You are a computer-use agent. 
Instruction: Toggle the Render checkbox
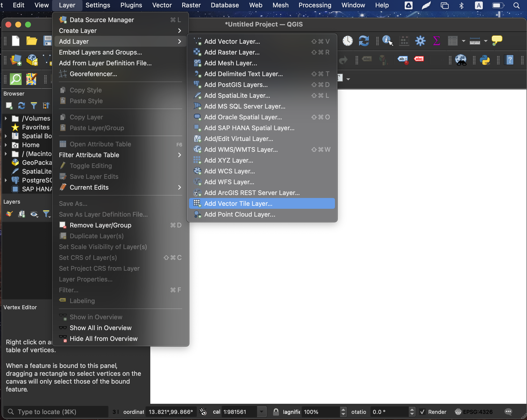pyautogui.click(x=422, y=412)
